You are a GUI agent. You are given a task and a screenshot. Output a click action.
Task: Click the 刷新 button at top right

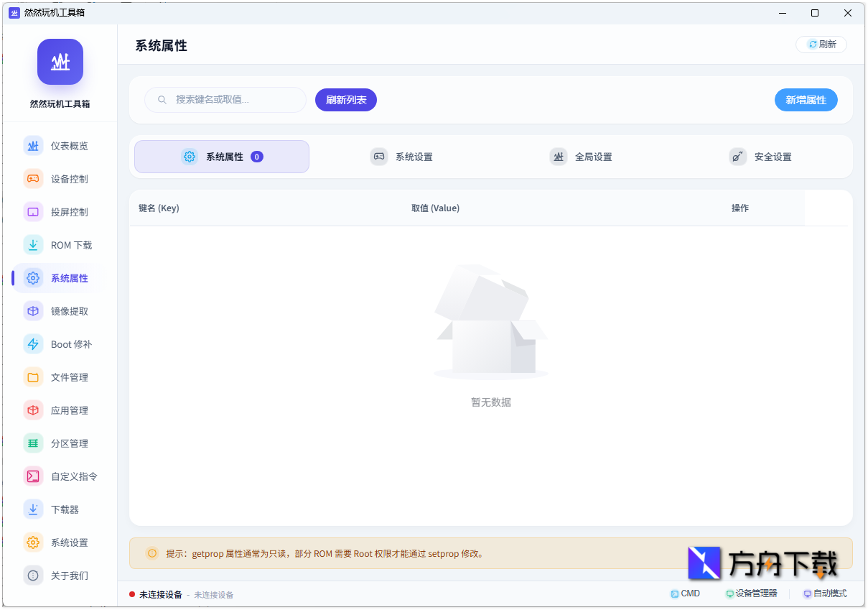[821, 45]
